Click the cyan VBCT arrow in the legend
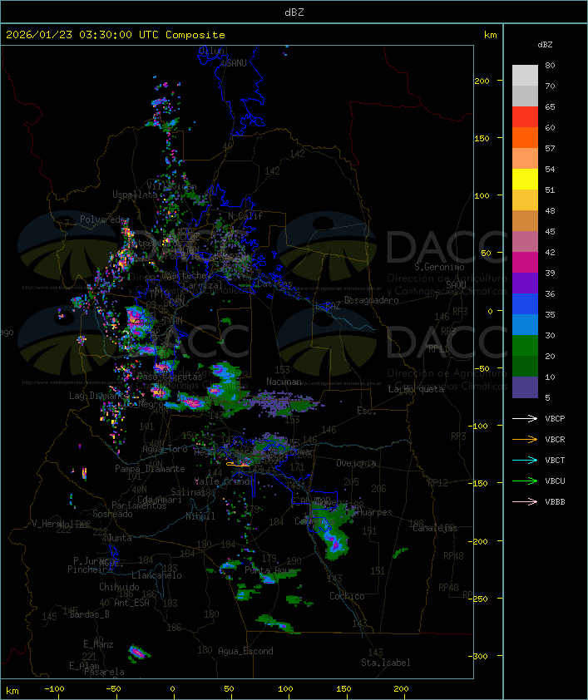Screen dimensions: 588x700 click(x=526, y=460)
